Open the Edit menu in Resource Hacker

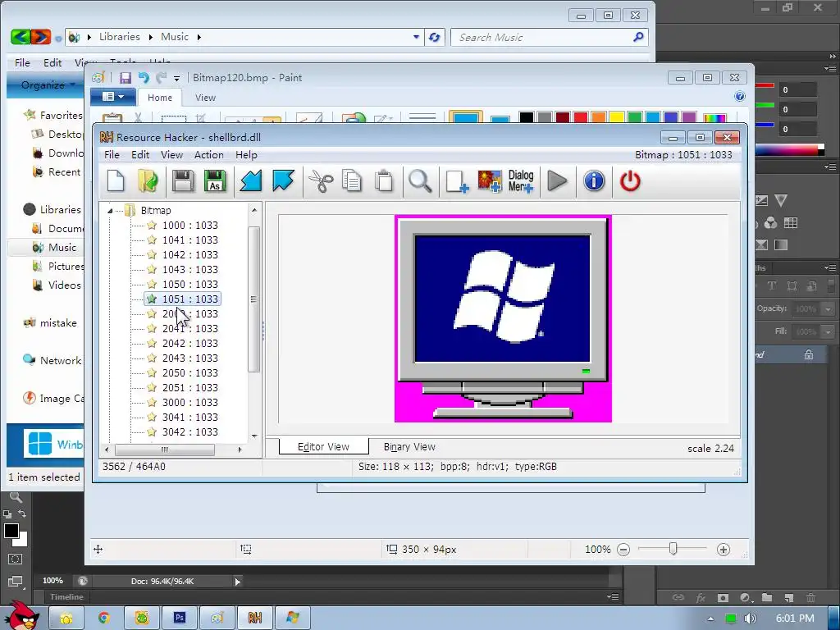(140, 155)
